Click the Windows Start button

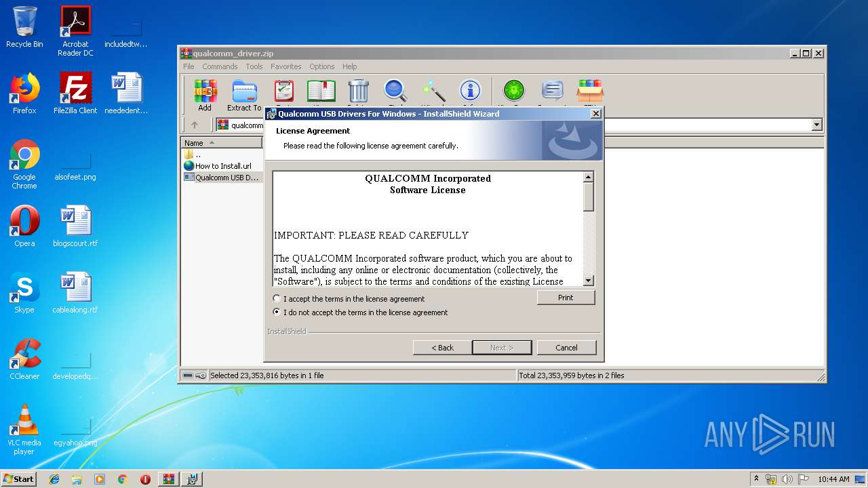pos(18,479)
